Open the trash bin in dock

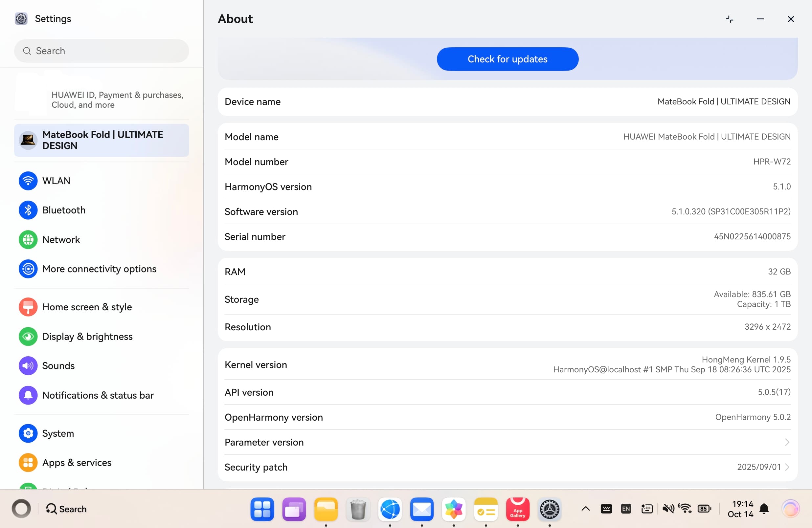(358, 509)
